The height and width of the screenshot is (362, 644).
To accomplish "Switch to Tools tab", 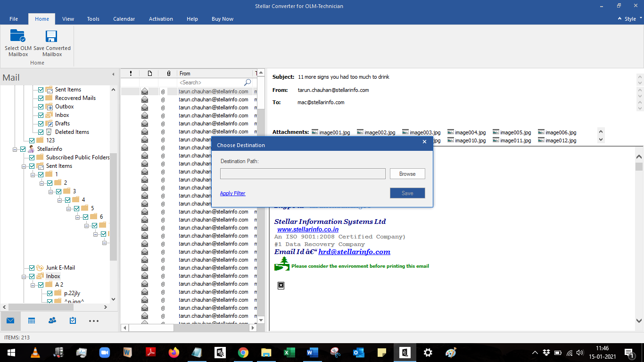I will pyautogui.click(x=93, y=19).
